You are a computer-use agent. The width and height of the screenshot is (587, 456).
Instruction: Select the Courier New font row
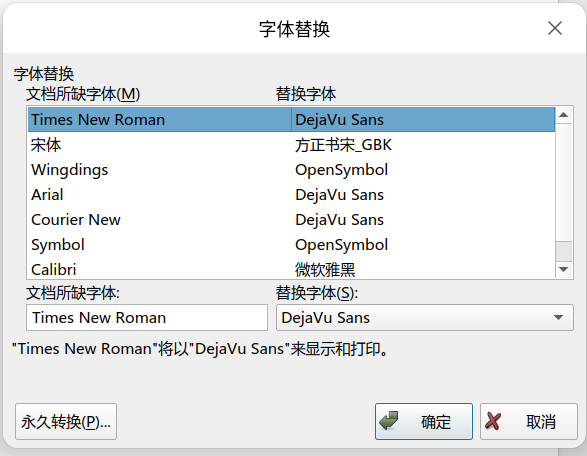291,219
